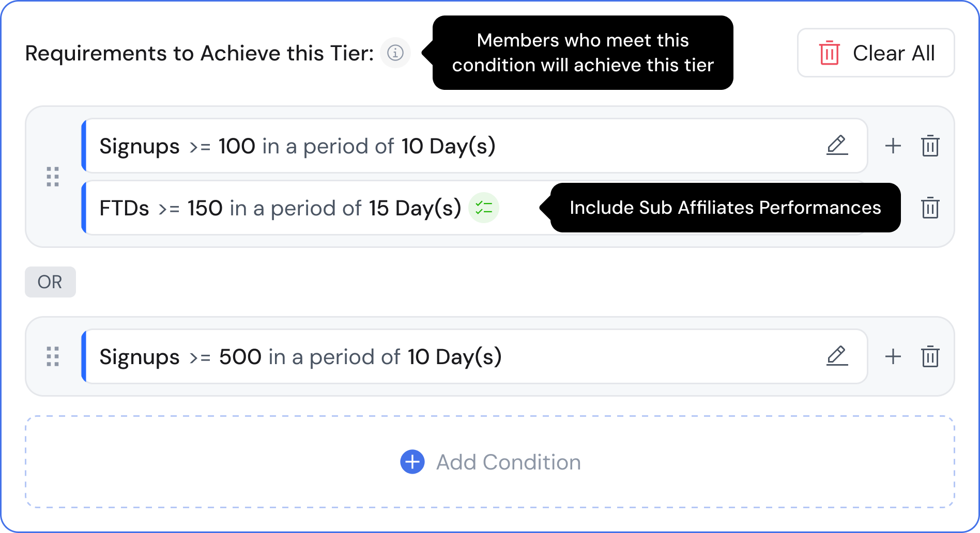Viewport: 980px width, 533px height.
Task: Click the green sub affiliates checklist icon
Action: [x=483, y=208]
